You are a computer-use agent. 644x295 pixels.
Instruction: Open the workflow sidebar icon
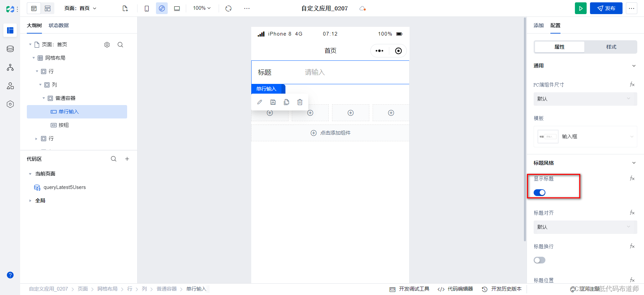[10, 67]
